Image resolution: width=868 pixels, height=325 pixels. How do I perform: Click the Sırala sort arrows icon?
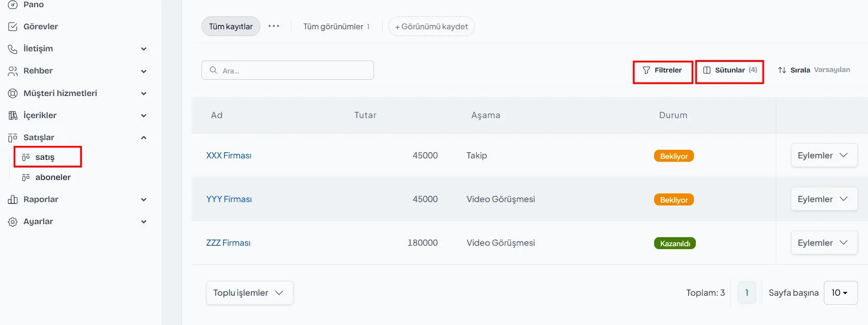click(782, 70)
